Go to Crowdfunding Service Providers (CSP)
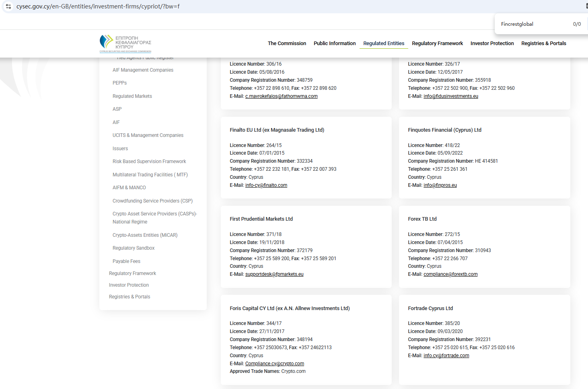This screenshot has width=588, height=389. 152,201
